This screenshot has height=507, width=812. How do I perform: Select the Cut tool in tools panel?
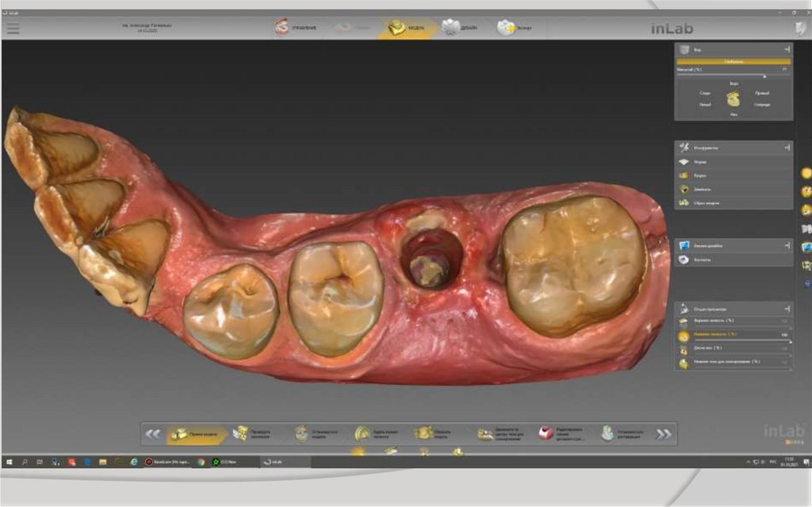(x=699, y=175)
